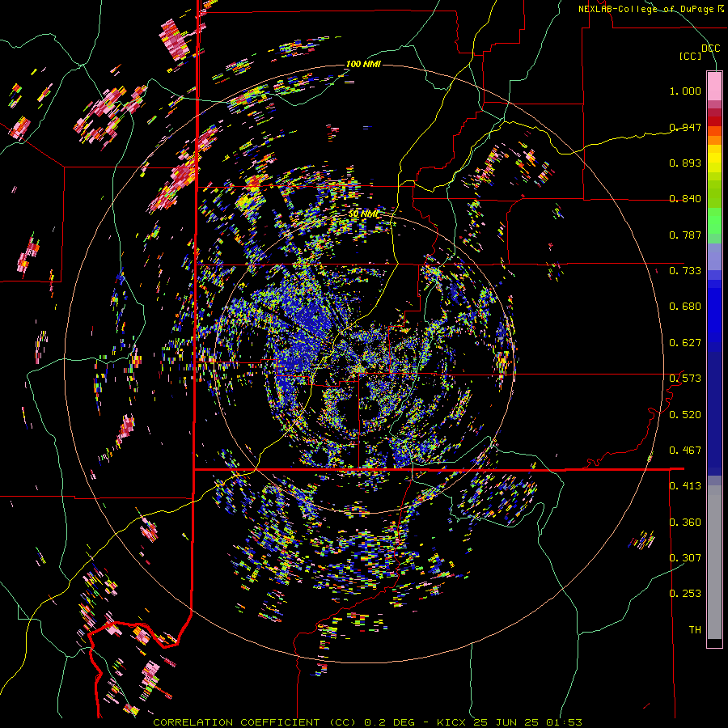
Task: Select the 0.840 scale value
Action: [x=685, y=198]
